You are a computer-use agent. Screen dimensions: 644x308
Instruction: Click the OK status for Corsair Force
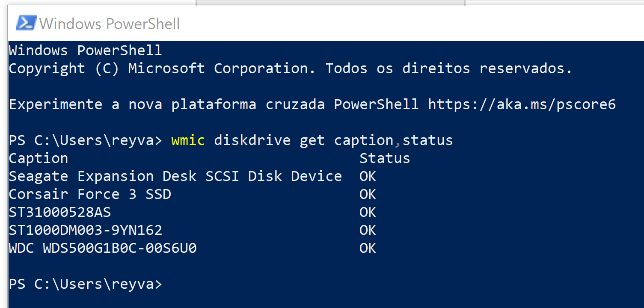[x=368, y=194]
